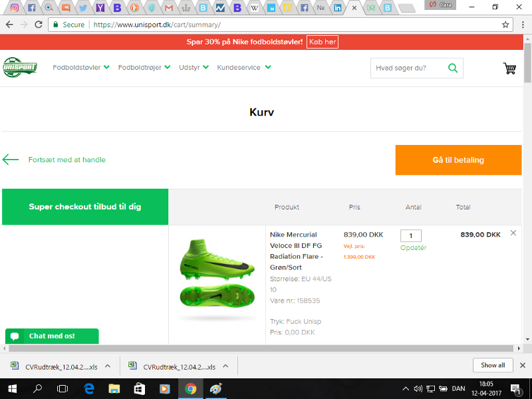Click the chat speech bubble icon
Viewport: 532px width, 399px height.
point(14,336)
